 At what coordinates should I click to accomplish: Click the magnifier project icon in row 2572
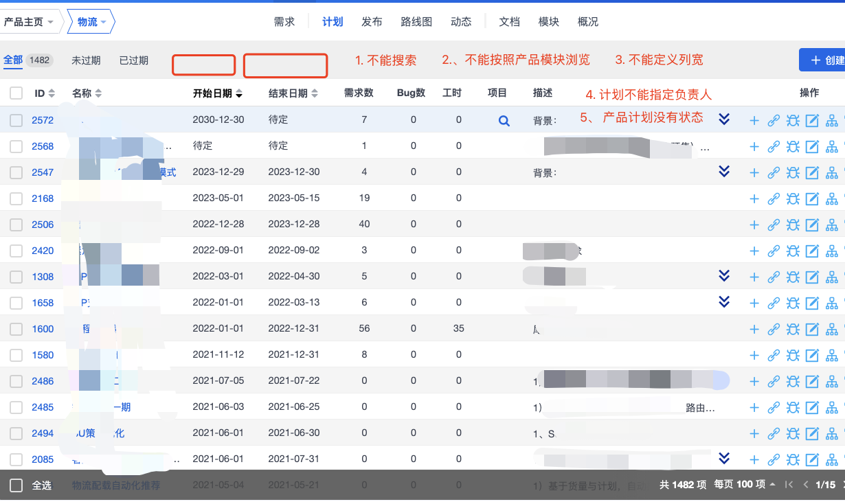click(504, 121)
